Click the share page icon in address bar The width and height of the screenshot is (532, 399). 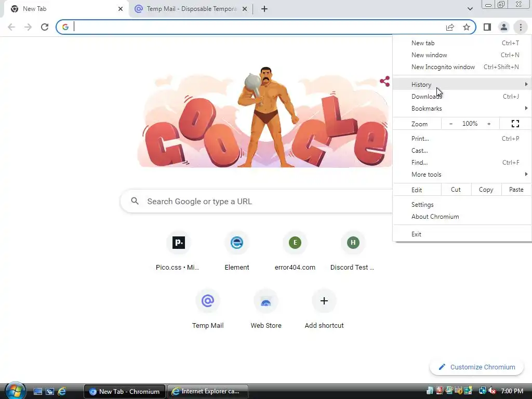pos(450,27)
